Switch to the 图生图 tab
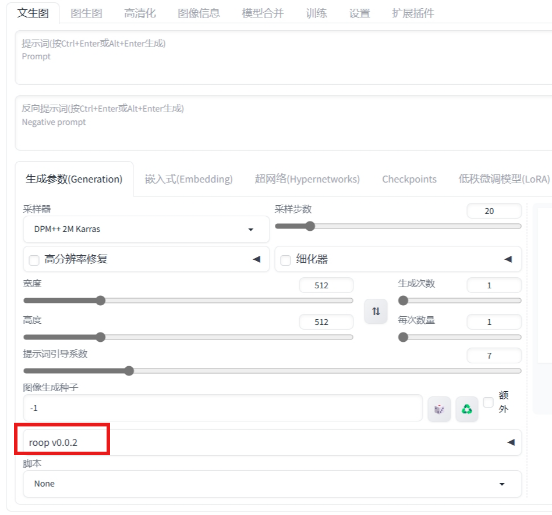The height and width of the screenshot is (515, 552). pos(86,13)
